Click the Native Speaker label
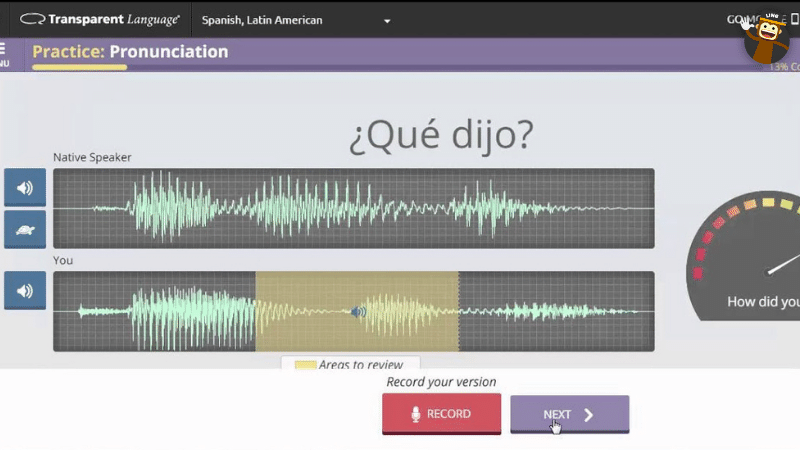The width and height of the screenshot is (800, 450). pos(92,157)
